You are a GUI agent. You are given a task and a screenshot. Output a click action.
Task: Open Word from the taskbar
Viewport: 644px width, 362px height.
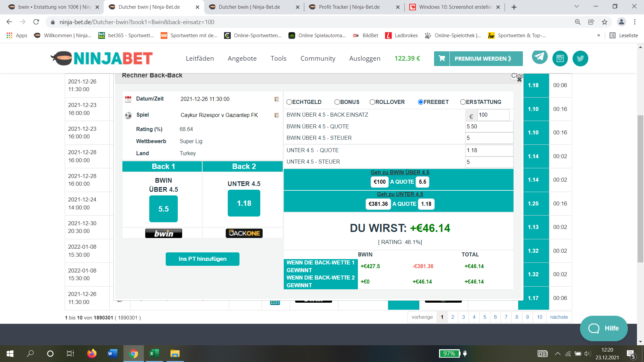point(112,354)
